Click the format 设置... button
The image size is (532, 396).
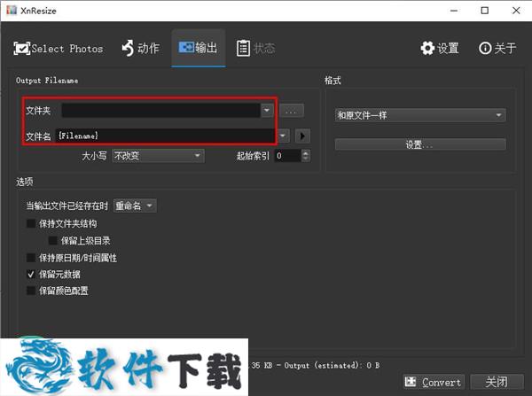(x=419, y=144)
